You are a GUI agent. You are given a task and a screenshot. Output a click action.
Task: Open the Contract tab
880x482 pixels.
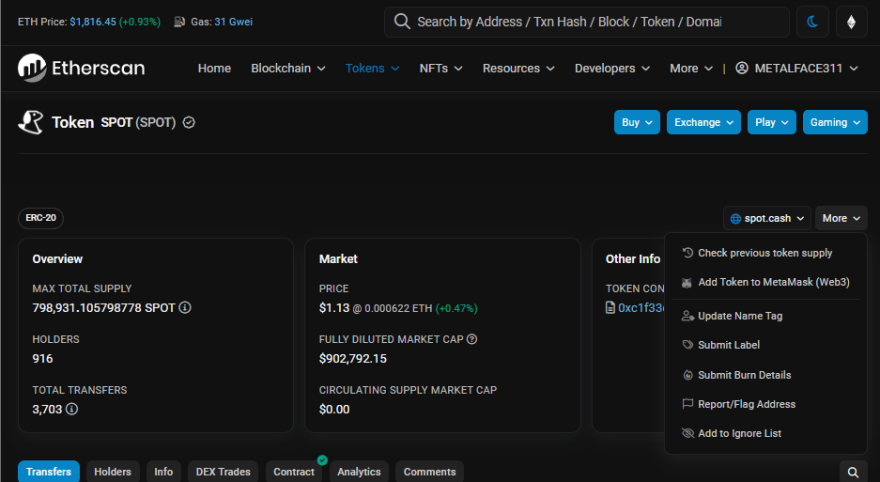(294, 472)
